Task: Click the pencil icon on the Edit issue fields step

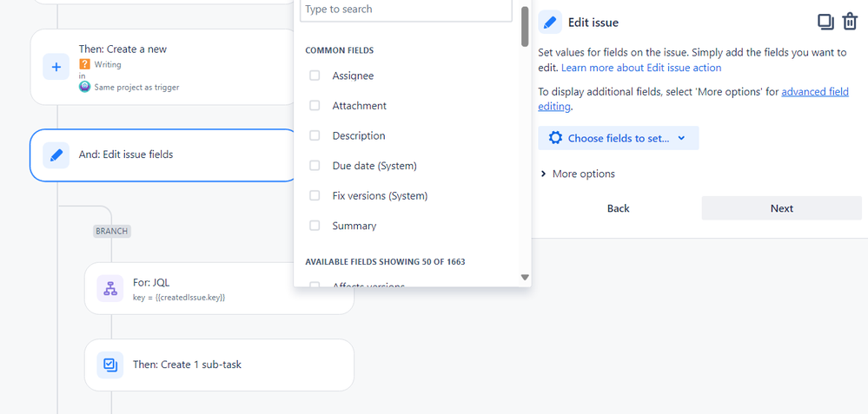Action: (x=56, y=154)
